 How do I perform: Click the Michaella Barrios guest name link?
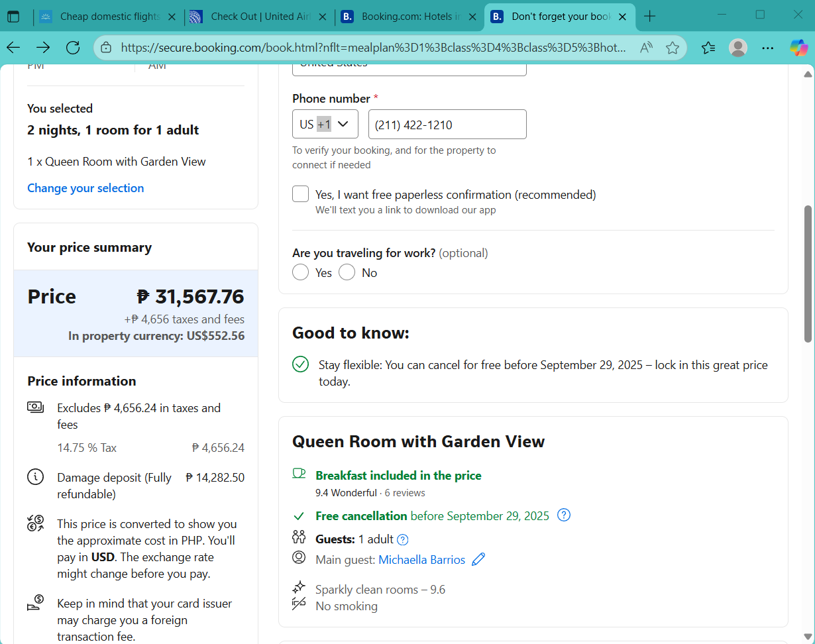click(421, 560)
